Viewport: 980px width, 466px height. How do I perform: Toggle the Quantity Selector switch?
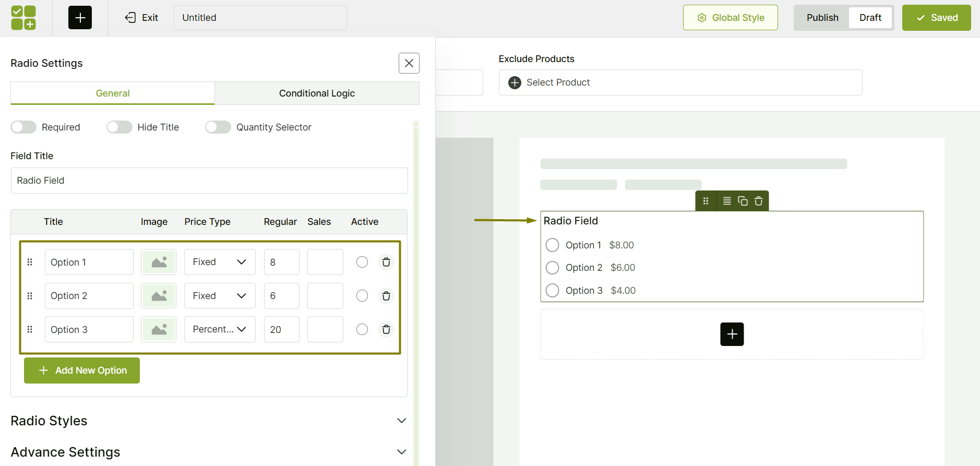pyautogui.click(x=218, y=127)
